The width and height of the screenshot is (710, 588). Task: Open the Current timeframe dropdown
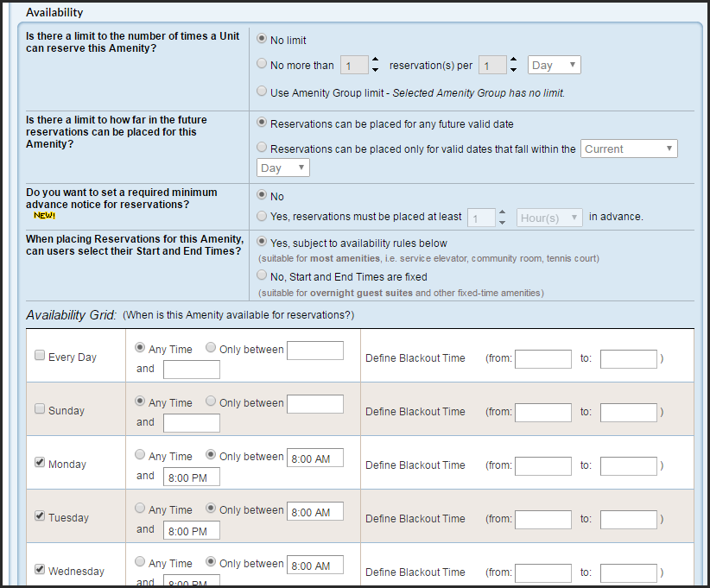click(x=629, y=149)
